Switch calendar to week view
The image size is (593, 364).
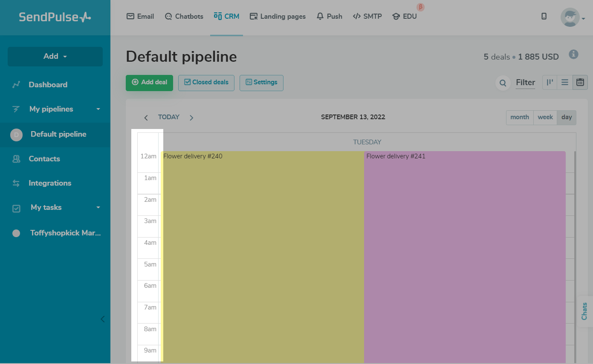point(545,118)
